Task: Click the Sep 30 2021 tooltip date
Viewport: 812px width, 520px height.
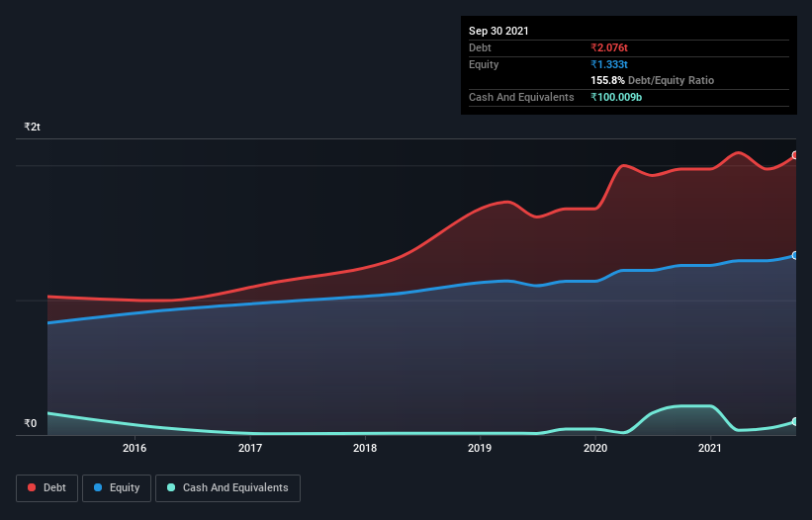Action: (x=498, y=31)
